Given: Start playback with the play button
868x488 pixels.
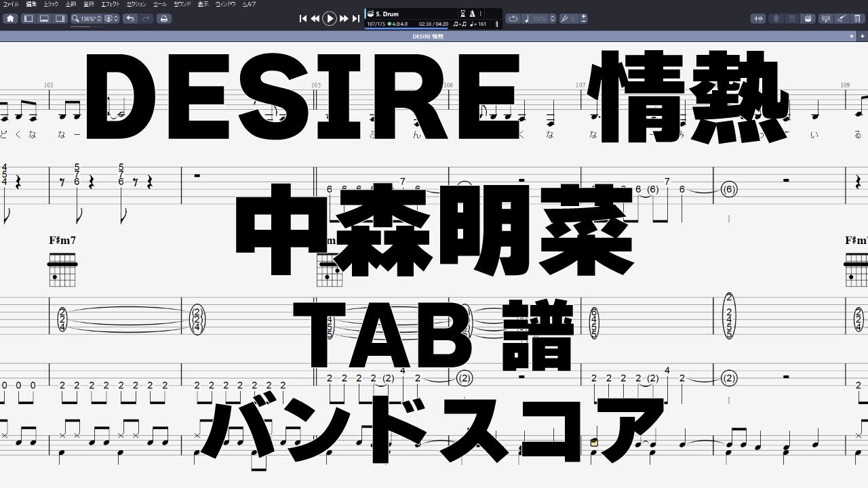Looking at the screenshot, I should [x=330, y=19].
